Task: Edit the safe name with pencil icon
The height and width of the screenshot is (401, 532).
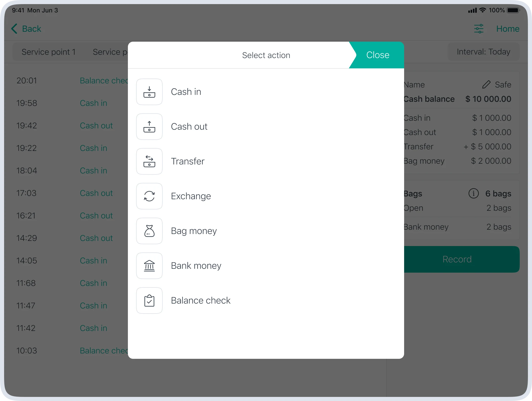Action: [x=486, y=84]
